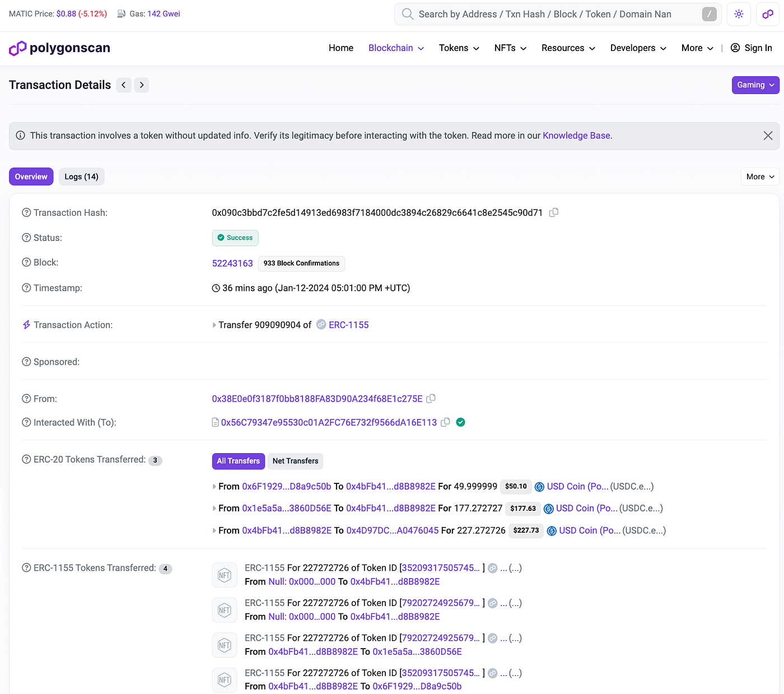Open block 52243163
This screenshot has width=784, height=694.
pyautogui.click(x=232, y=263)
